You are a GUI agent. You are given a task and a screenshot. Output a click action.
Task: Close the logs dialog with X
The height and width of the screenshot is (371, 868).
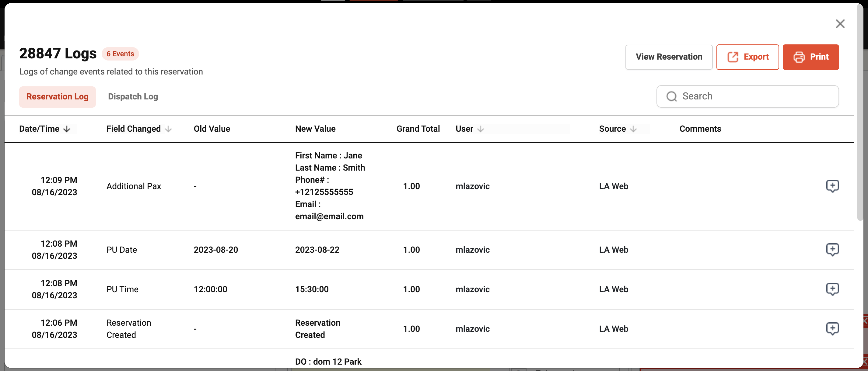(x=840, y=23)
